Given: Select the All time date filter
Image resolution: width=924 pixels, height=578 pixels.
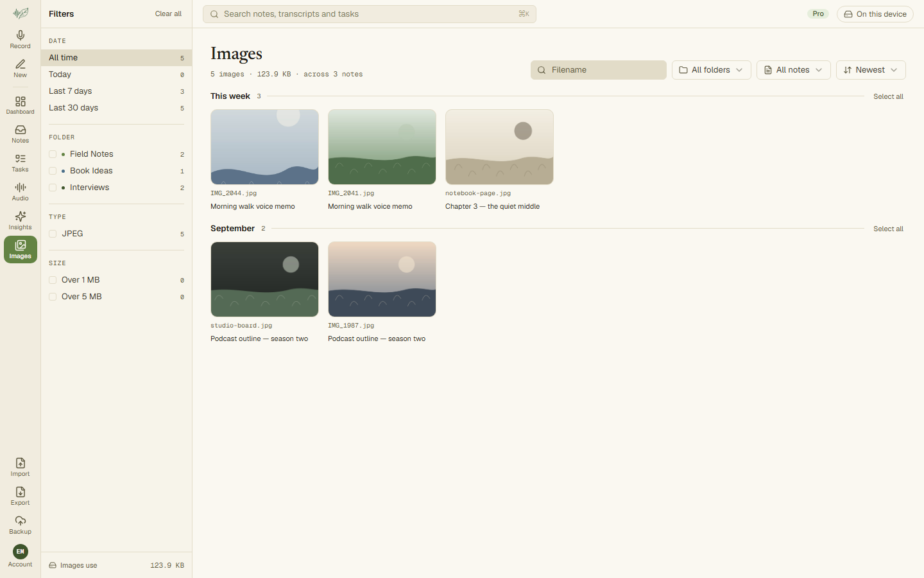Looking at the screenshot, I should coord(116,58).
